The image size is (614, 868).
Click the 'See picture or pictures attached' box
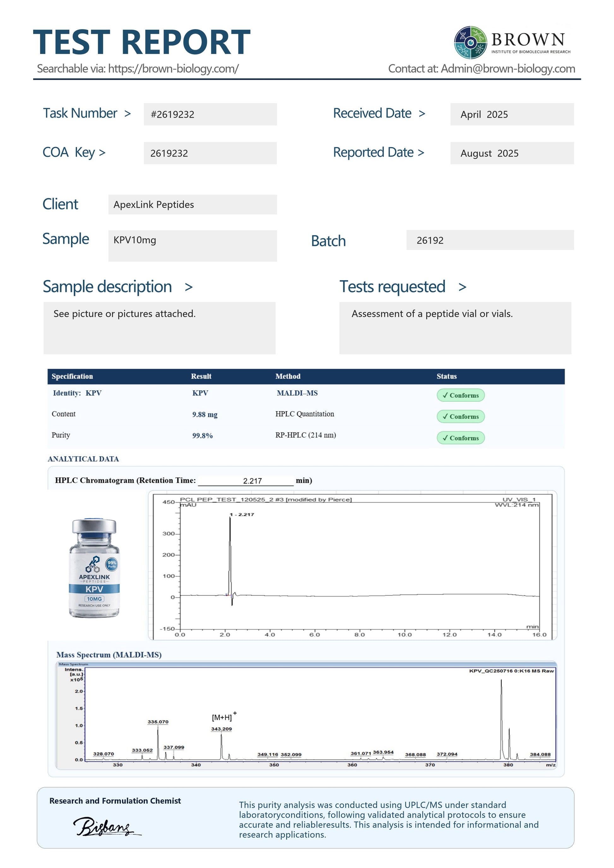click(159, 328)
